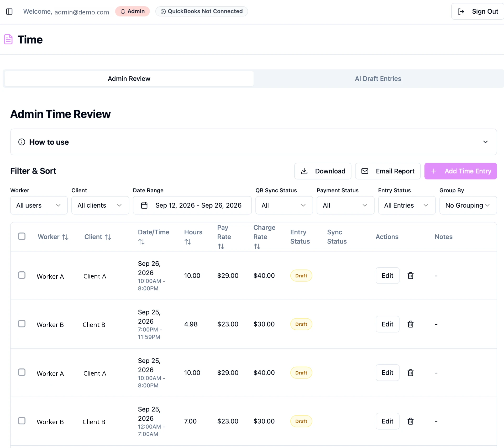
Task: Click trash icon for Worker B 4.98 hours entry
Action: pos(411,324)
